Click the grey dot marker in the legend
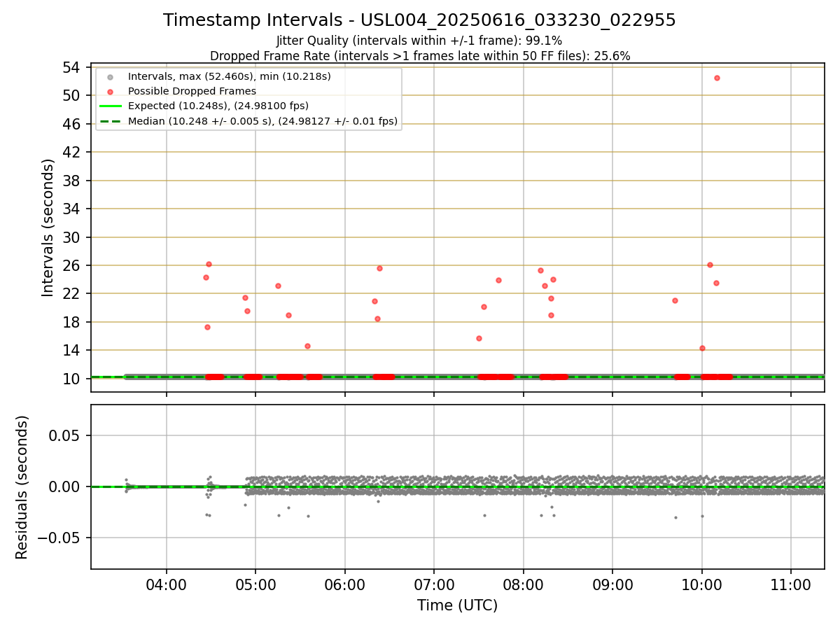This screenshot has width=840, height=630. click(x=110, y=77)
